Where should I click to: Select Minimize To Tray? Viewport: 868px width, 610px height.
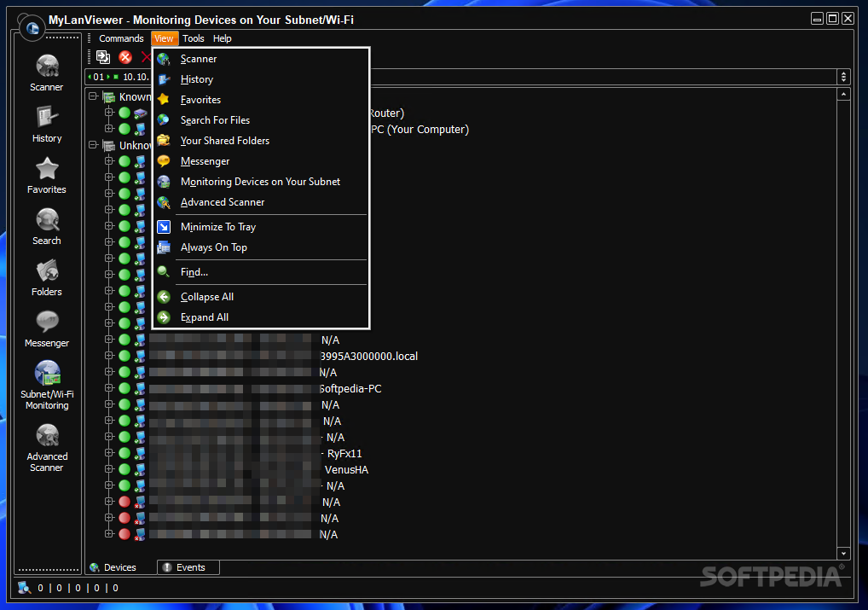(x=260, y=227)
